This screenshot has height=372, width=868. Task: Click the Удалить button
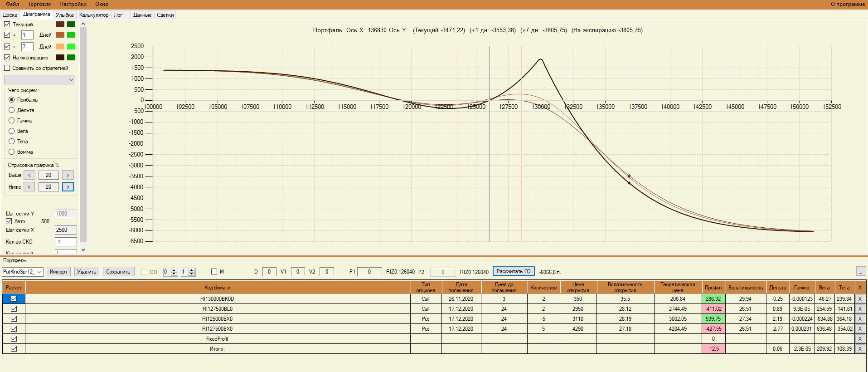[x=87, y=272]
